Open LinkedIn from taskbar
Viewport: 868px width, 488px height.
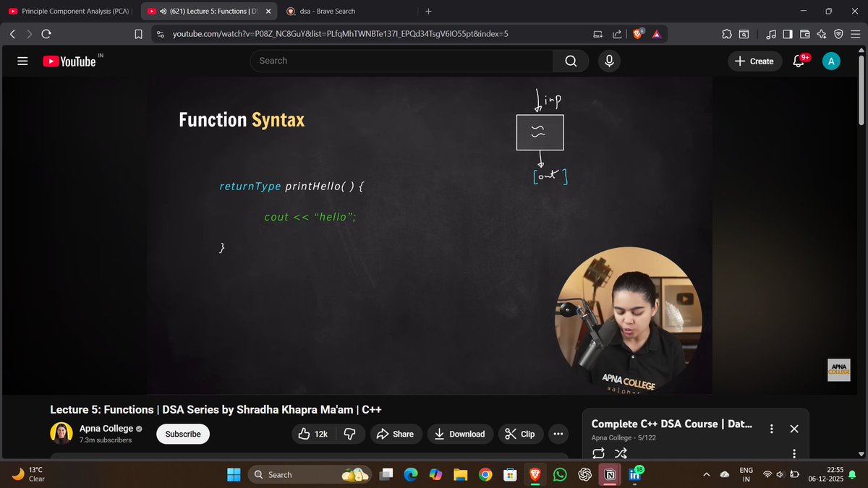[636, 474]
